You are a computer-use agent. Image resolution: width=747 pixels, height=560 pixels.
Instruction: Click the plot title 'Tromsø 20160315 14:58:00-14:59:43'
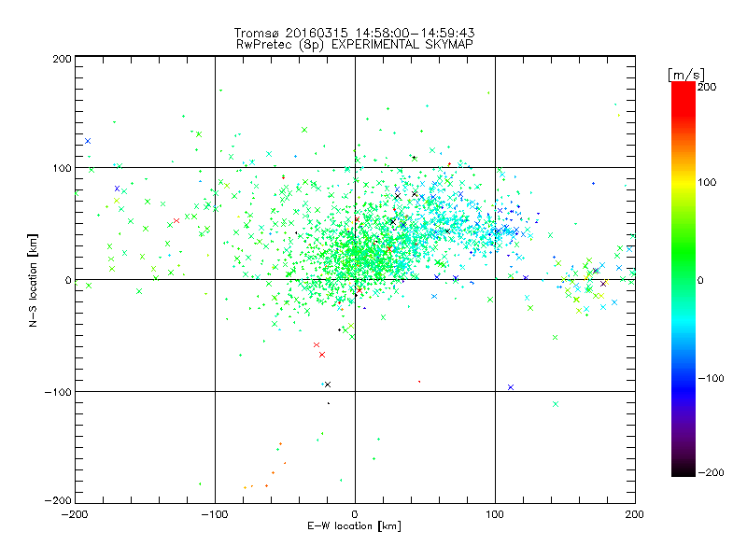pos(354,33)
